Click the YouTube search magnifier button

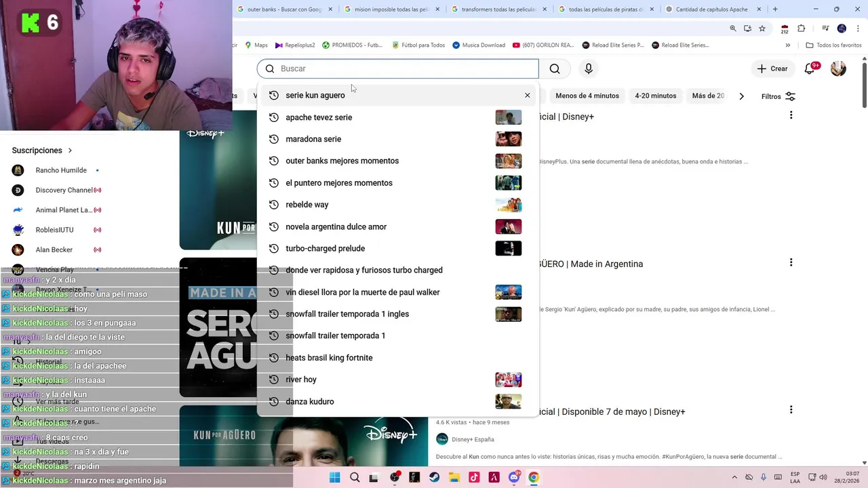(x=555, y=68)
